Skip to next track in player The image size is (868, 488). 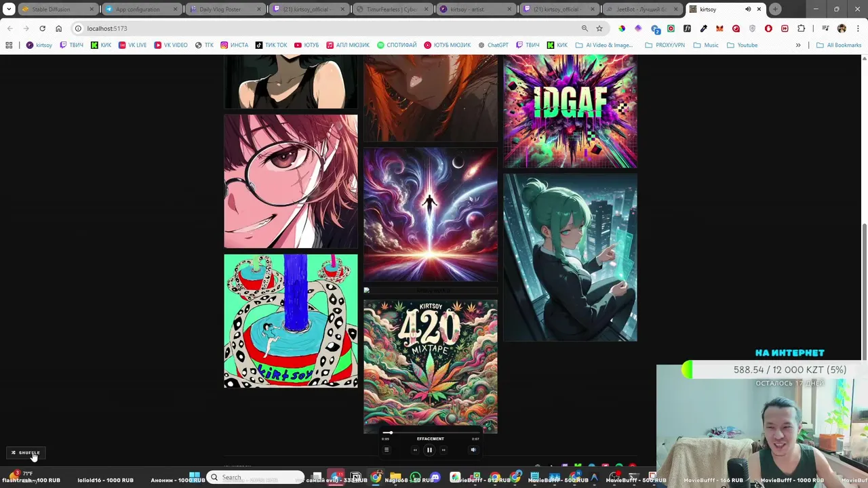pyautogui.click(x=443, y=449)
